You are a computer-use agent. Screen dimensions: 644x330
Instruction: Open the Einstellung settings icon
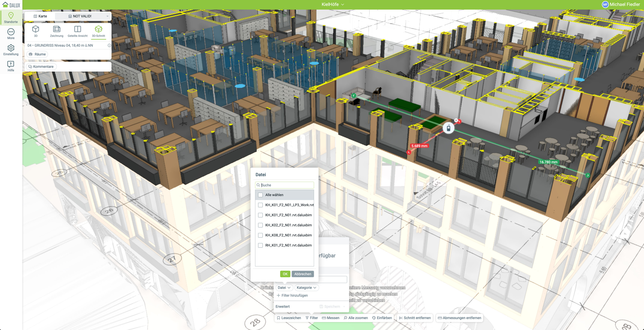(x=11, y=50)
